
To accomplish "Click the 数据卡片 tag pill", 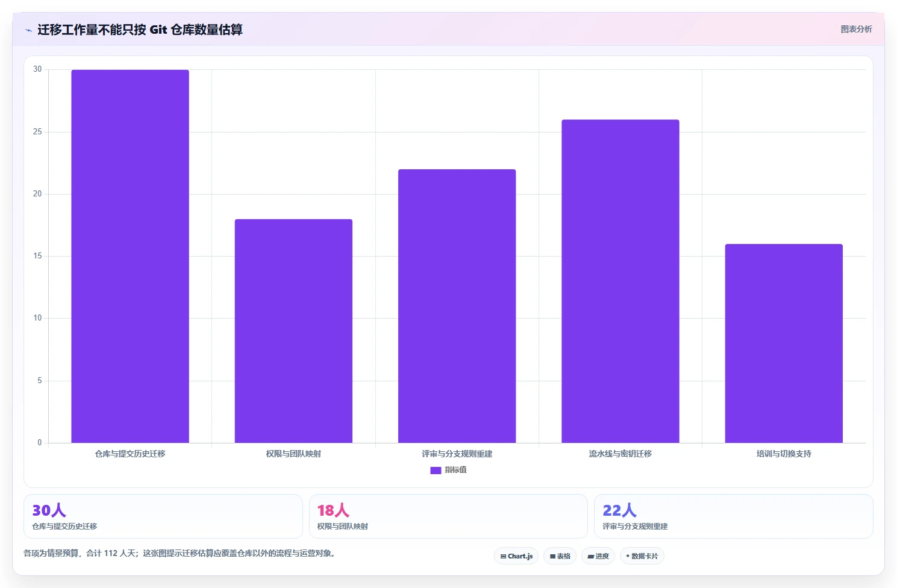I will (642, 556).
